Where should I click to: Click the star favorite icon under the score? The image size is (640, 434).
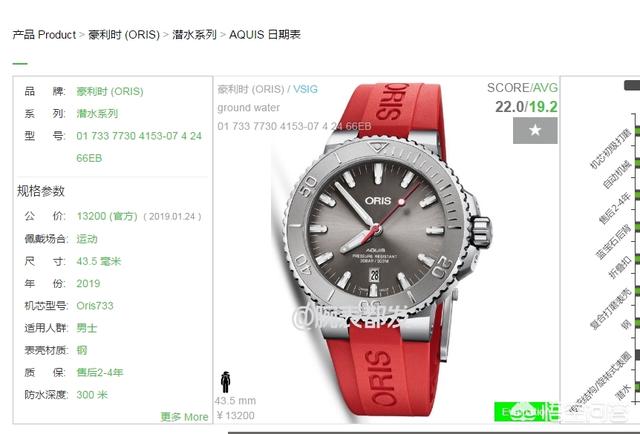[x=535, y=130]
